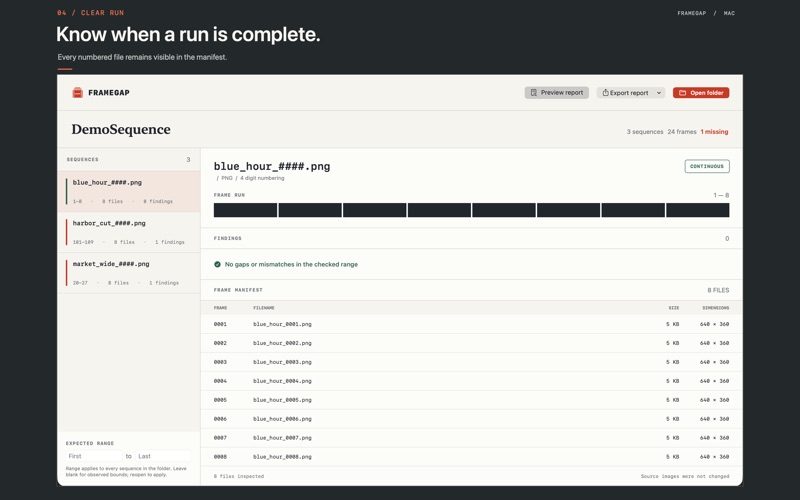The width and height of the screenshot is (800, 500).
Task: Click the CONTINUOUS status badge
Action: pyautogui.click(x=707, y=166)
